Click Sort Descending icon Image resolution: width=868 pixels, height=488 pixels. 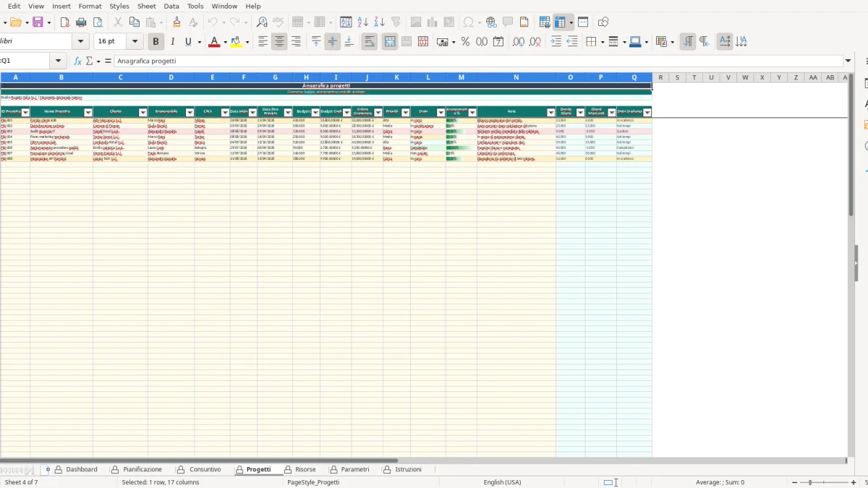(379, 22)
